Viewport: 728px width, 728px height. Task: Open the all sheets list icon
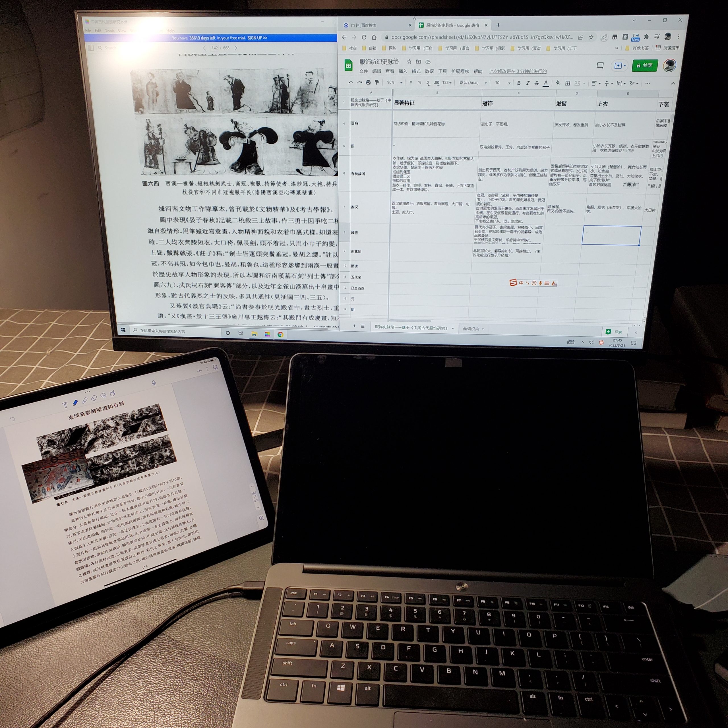point(363,326)
